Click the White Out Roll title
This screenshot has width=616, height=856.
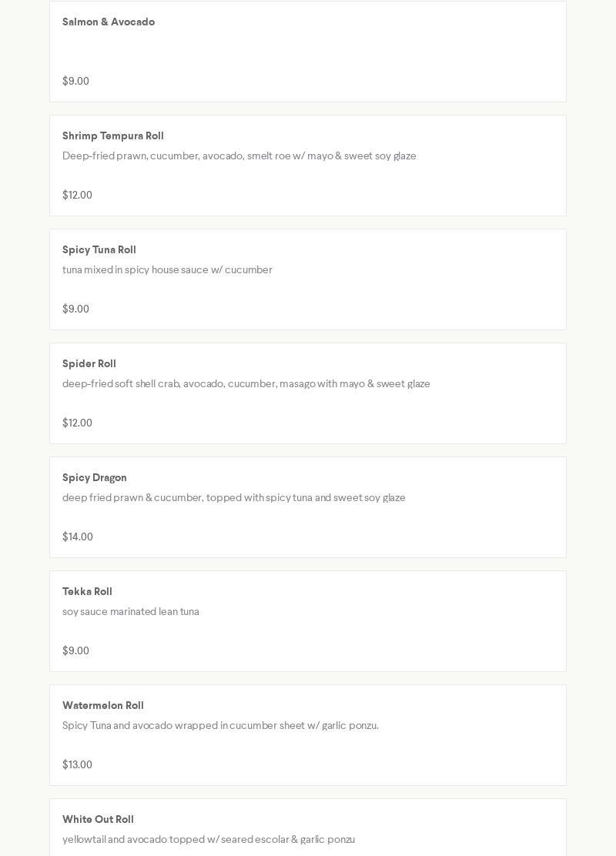pos(98,819)
